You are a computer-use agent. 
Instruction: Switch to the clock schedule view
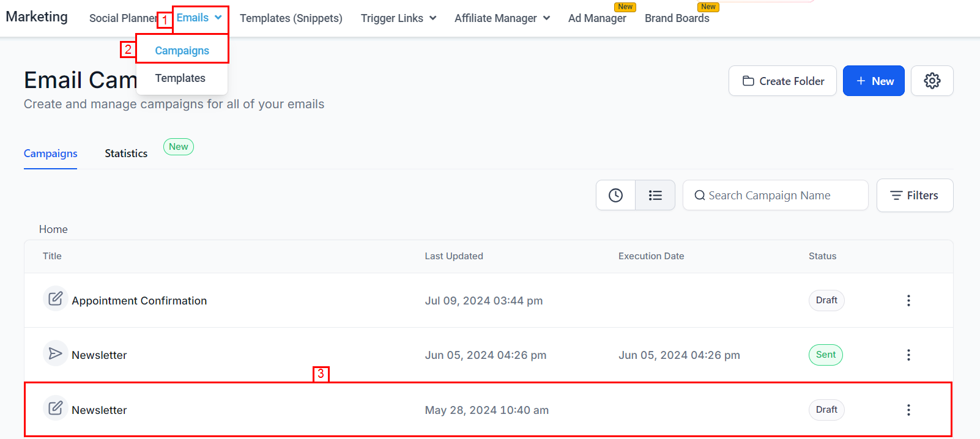point(615,195)
